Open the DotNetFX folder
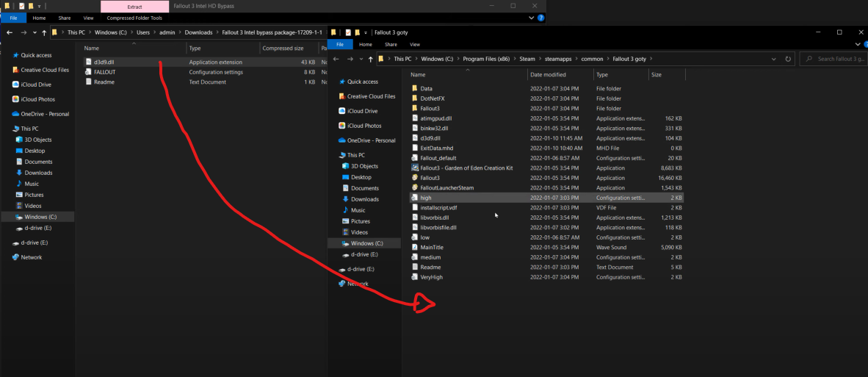This screenshot has height=377, width=868. [433, 98]
